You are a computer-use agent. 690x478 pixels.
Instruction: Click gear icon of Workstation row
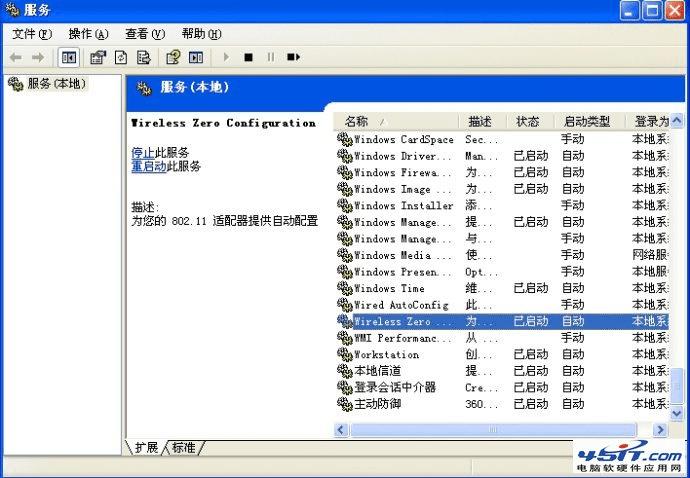(345, 354)
